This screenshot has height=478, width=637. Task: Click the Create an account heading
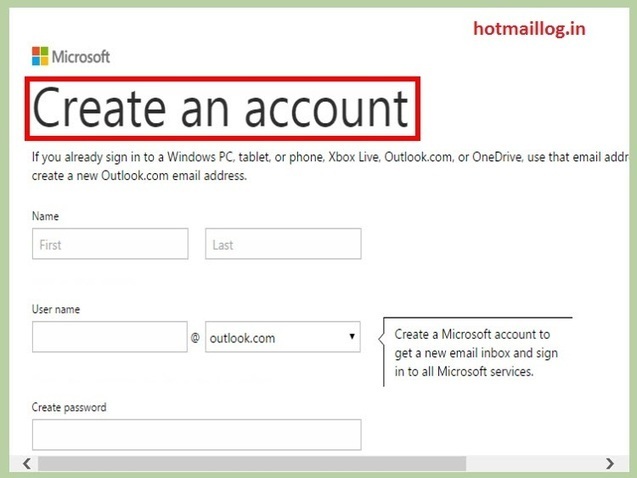221,107
